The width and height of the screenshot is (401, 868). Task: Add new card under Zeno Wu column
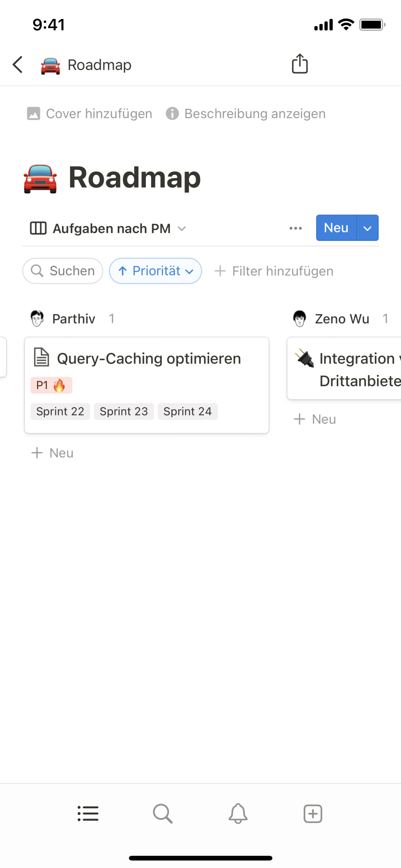tap(315, 419)
